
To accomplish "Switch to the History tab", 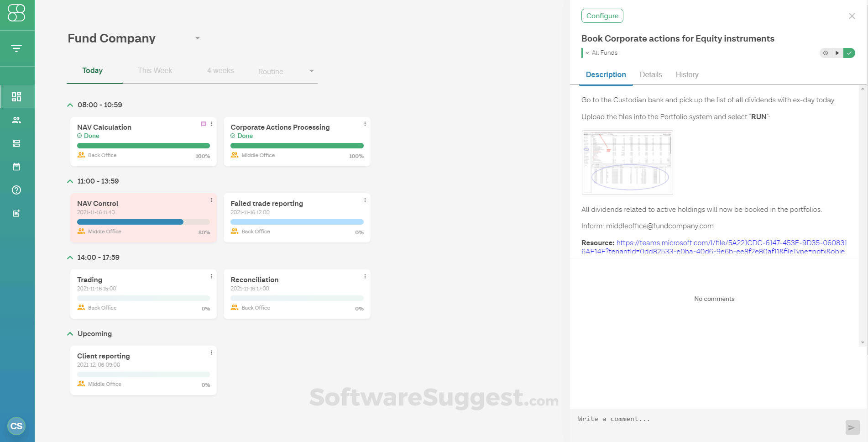I will coord(687,75).
